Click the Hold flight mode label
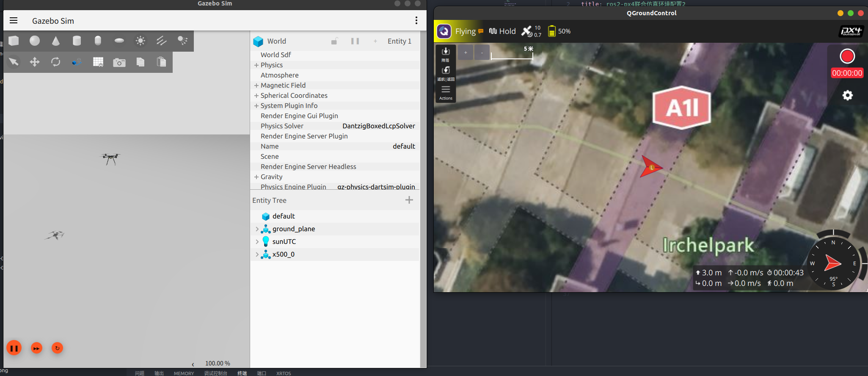 point(507,31)
